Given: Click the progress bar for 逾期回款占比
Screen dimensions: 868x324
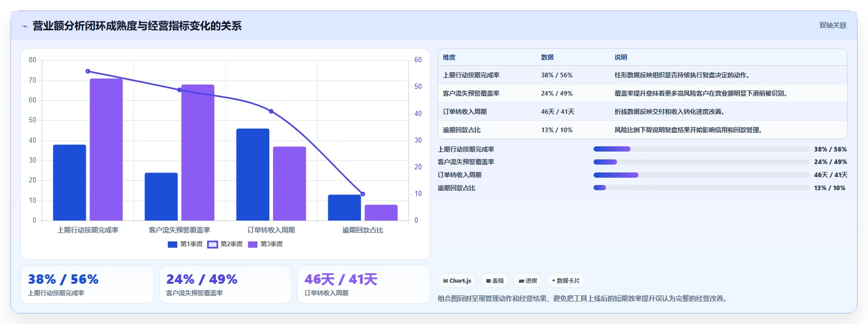Looking at the screenshot, I should pos(701,188).
